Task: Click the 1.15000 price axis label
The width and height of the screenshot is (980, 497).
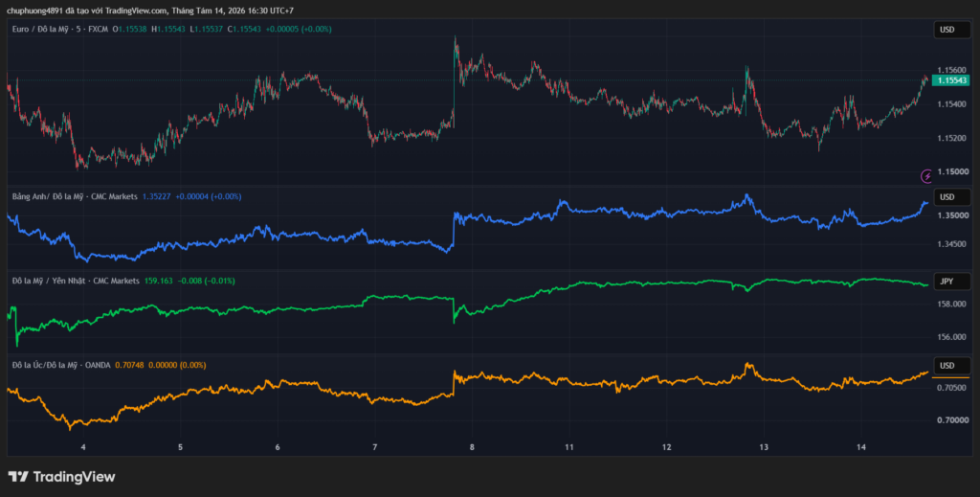Action: 952,171
